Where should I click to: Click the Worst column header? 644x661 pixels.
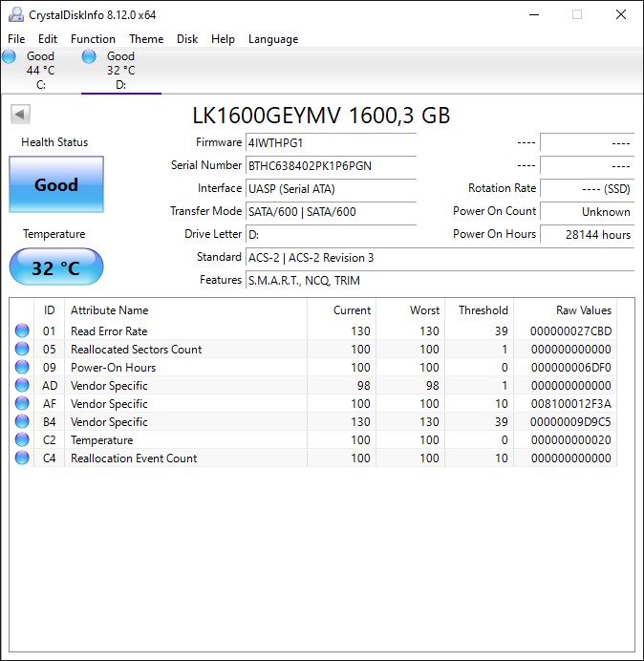click(410, 310)
